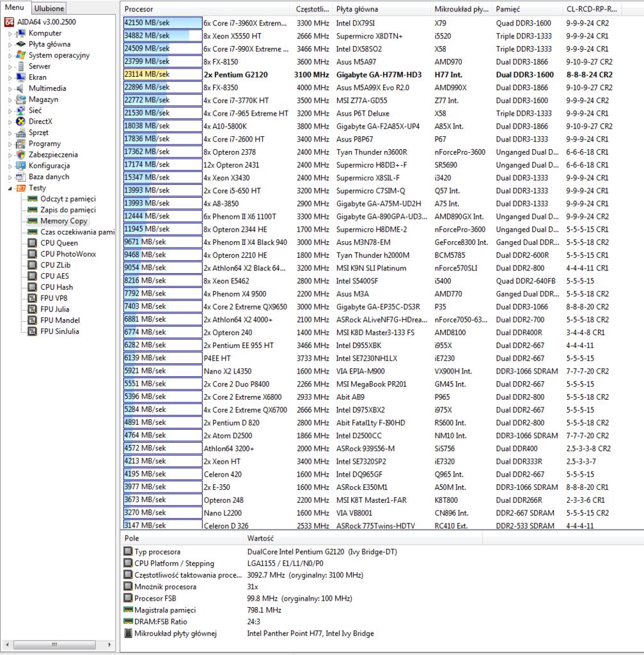The image size is (644, 655).
Task: Sort by the CL-RCD-RP-R... column header
Action: 592,9
